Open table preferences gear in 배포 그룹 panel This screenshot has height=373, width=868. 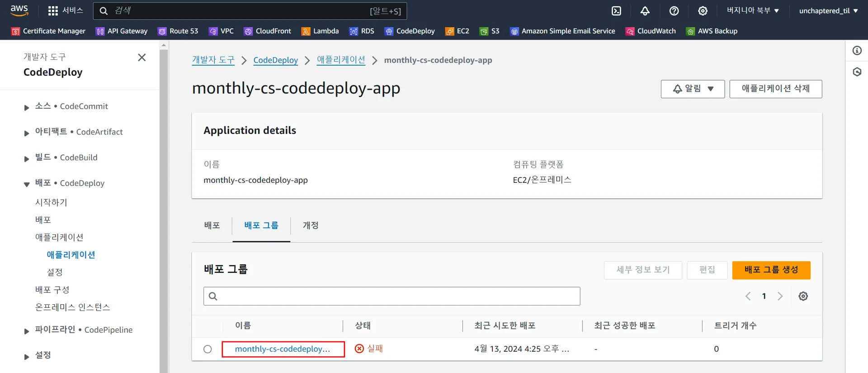(803, 296)
